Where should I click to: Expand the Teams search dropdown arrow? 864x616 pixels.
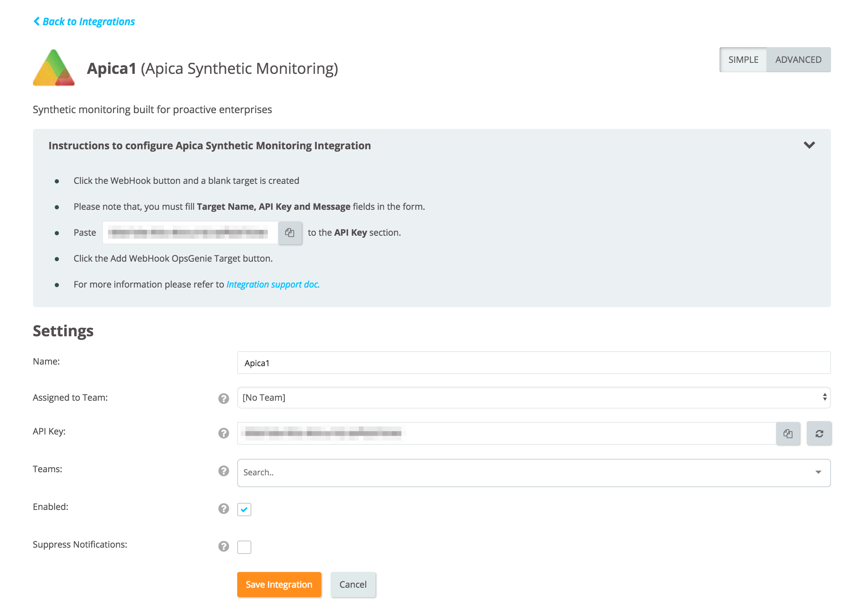818,472
